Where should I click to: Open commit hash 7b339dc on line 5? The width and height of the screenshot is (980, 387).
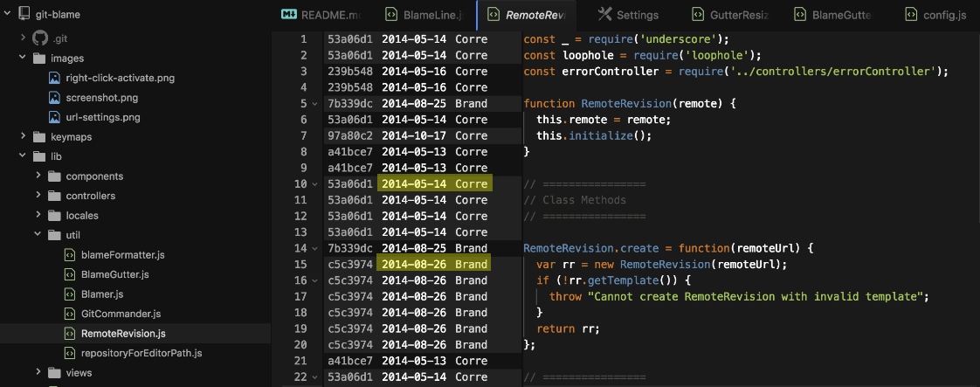[x=350, y=103]
